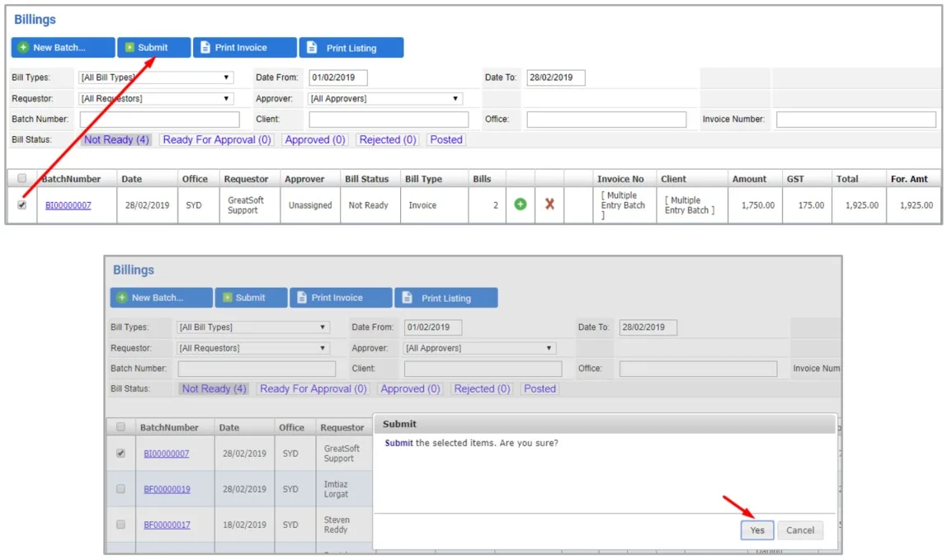Confirm submit by clicking Yes
The image size is (947, 560).
[757, 529]
